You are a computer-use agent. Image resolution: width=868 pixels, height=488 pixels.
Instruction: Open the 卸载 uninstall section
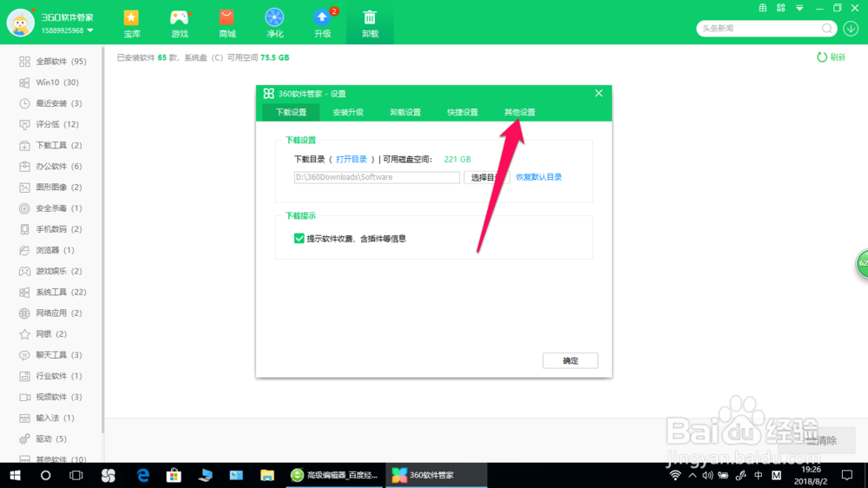point(370,23)
